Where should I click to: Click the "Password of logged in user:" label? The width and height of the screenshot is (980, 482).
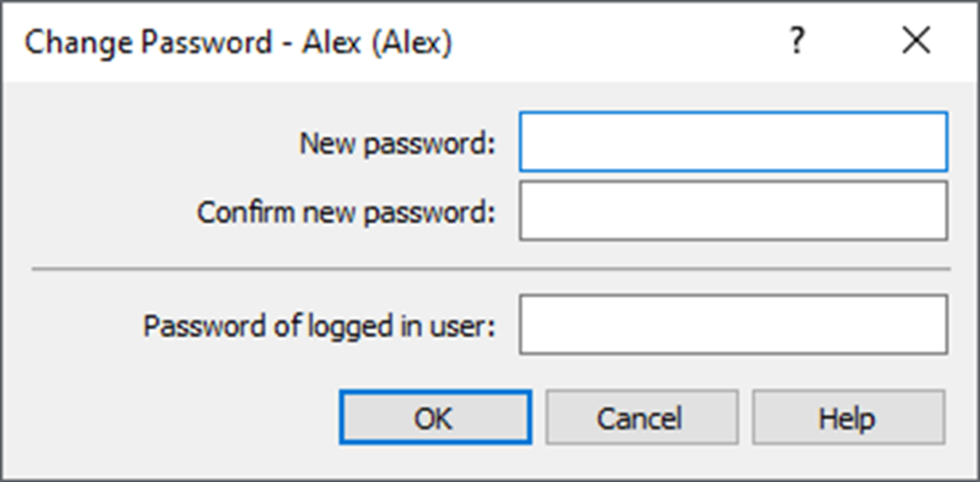tap(320, 326)
